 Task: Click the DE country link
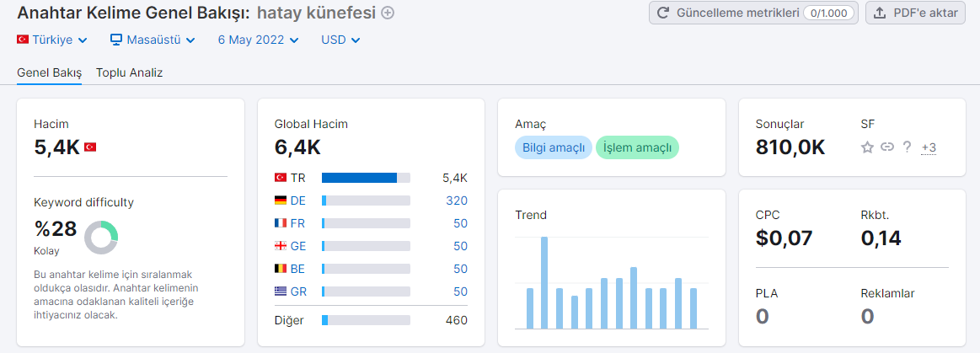[x=298, y=201]
